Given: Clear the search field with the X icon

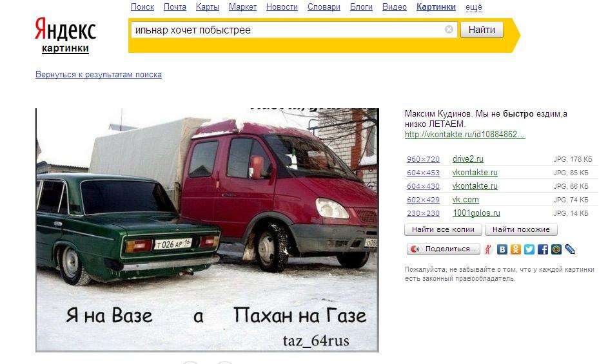Looking at the screenshot, I should 449,30.
